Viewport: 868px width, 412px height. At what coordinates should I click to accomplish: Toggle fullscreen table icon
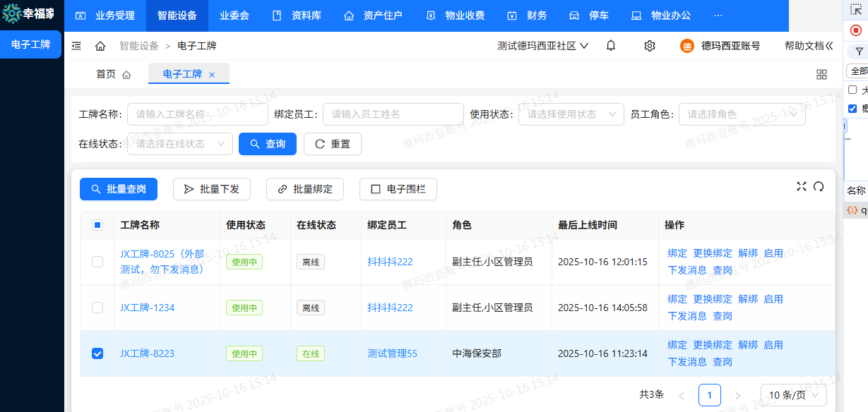[x=802, y=186]
